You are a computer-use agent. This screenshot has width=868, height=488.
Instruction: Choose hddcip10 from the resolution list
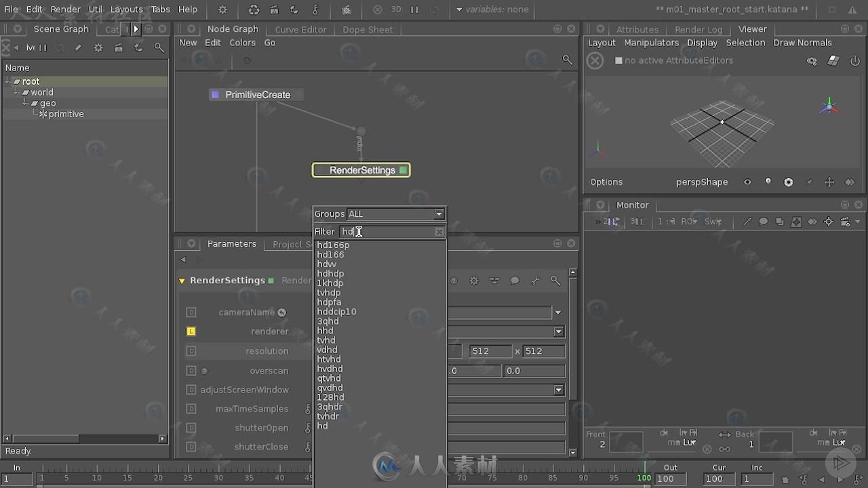point(336,312)
